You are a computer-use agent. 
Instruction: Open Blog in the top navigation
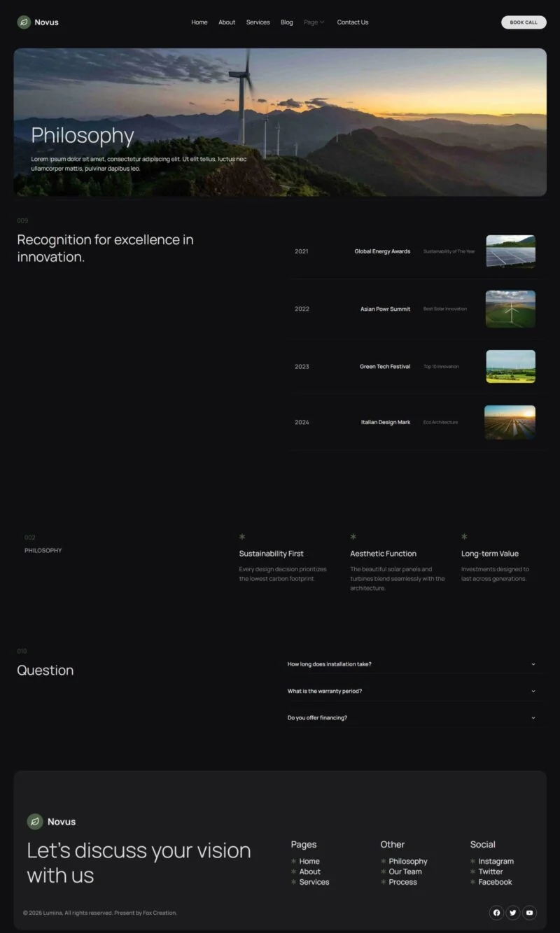point(287,22)
